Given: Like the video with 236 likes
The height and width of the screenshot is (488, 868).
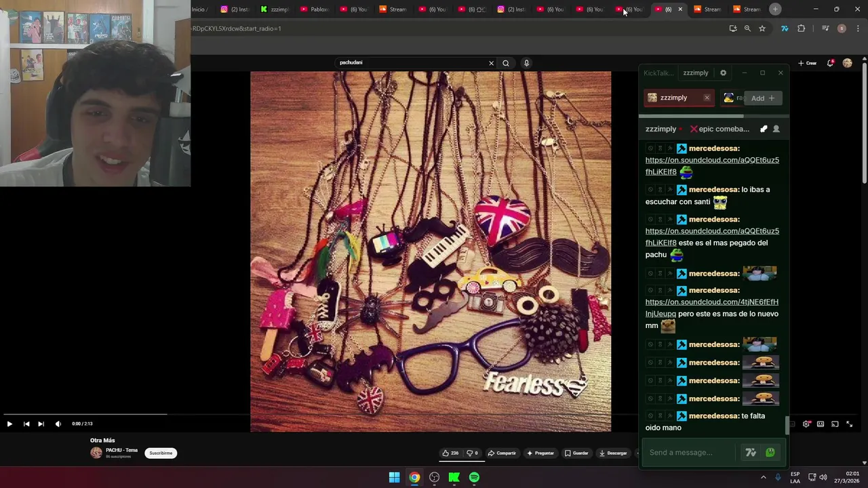Looking at the screenshot, I should click(450, 453).
